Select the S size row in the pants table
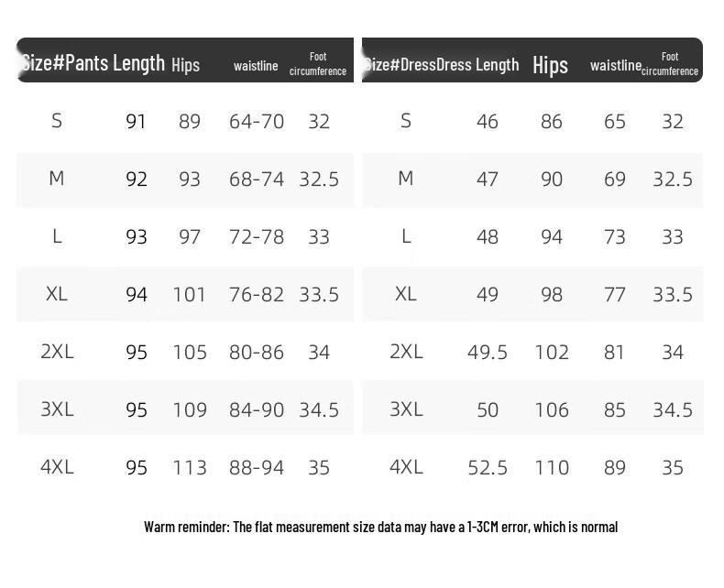724x588 pixels. (x=185, y=122)
